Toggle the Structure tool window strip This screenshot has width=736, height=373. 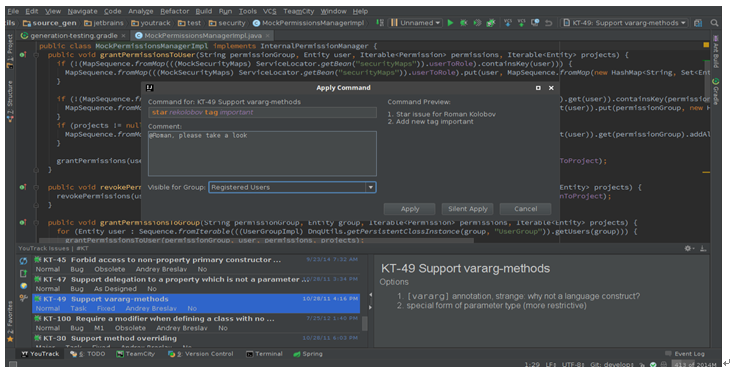pyautogui.click(x=10, y=102)
